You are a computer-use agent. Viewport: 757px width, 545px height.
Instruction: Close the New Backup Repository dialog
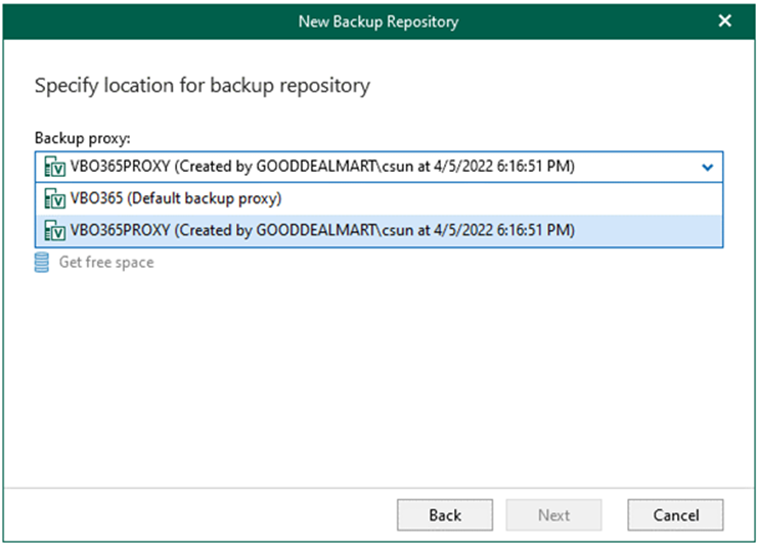coord(725,21)
